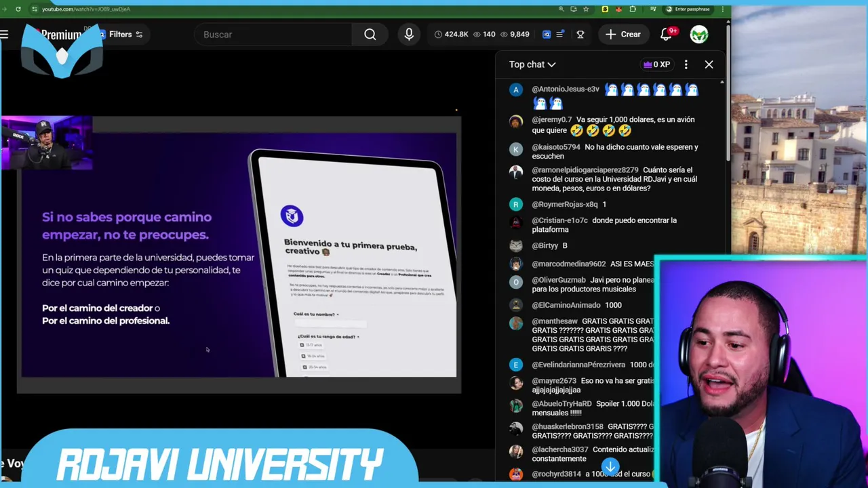Click the green R avatar of RoymerRojas
This screenshot has height=488, width=868.
click(516, 204)
